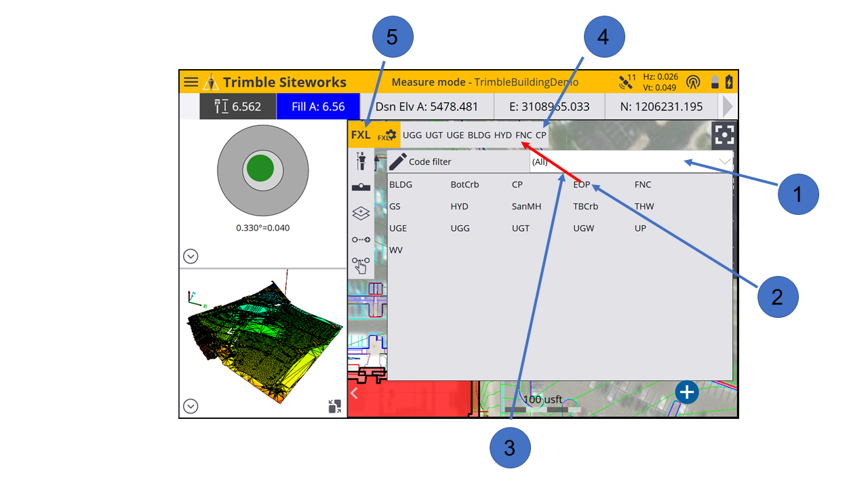Pick CP in the quick code bar

click(540, 135)
